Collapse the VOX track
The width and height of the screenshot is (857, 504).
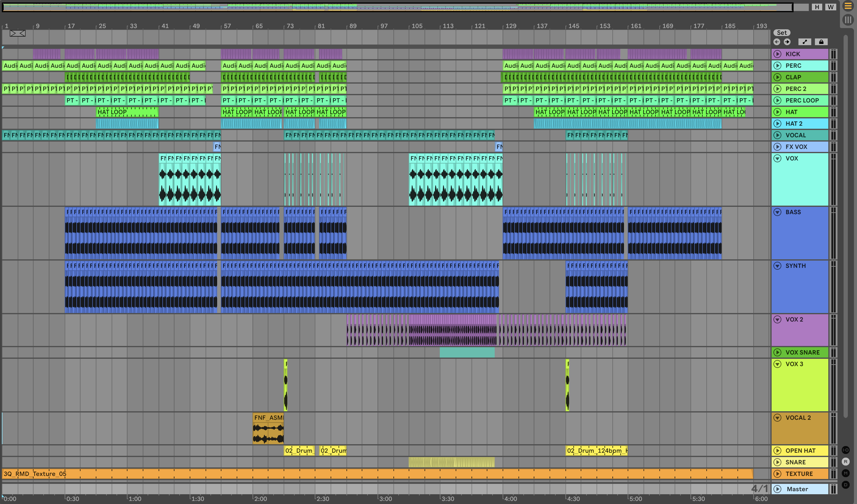tap(777, 158)
